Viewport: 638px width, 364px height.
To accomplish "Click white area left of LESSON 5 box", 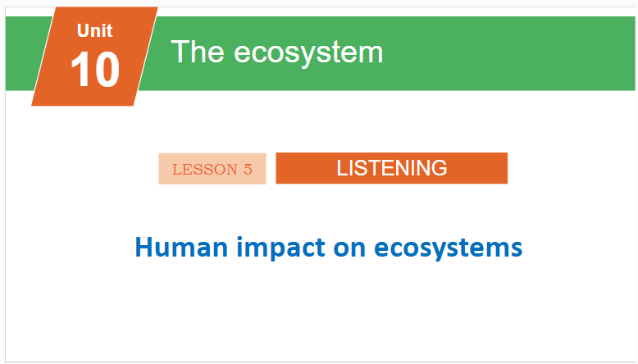I will 81,168.
